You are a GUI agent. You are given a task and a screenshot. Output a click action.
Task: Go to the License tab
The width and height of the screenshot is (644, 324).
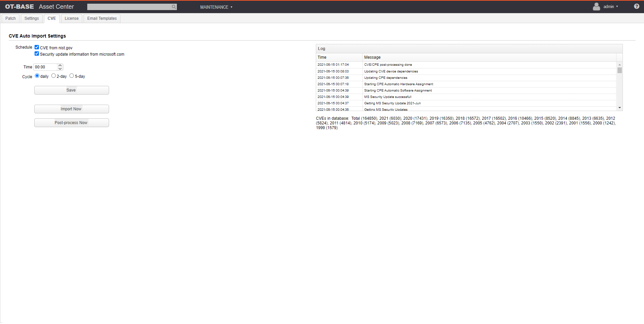tap(71, 18)
